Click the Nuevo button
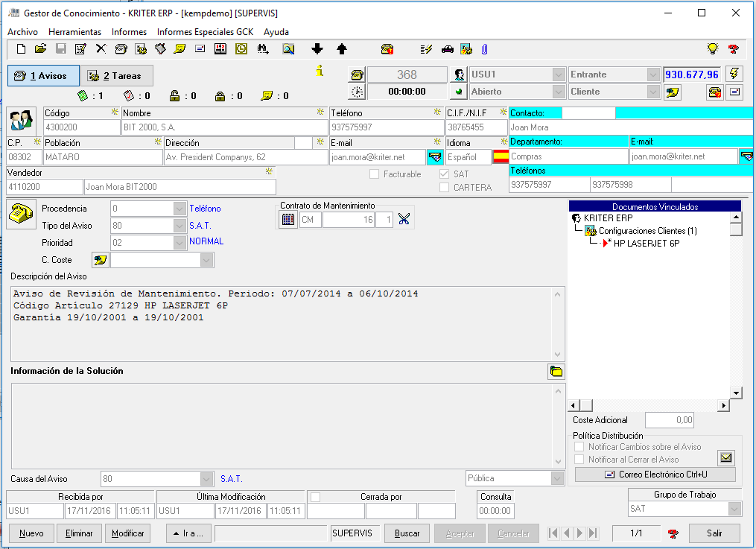 (31, 533)
